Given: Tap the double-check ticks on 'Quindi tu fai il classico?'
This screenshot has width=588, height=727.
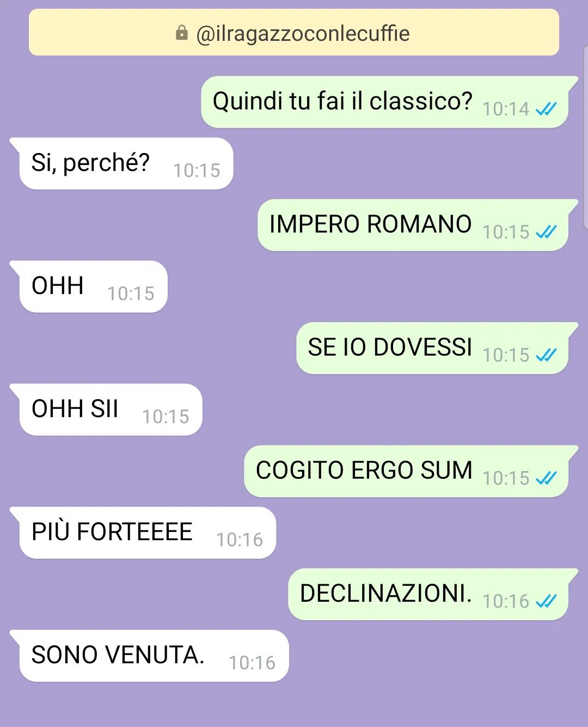Looking at the screenshot, I should (546, 109).
